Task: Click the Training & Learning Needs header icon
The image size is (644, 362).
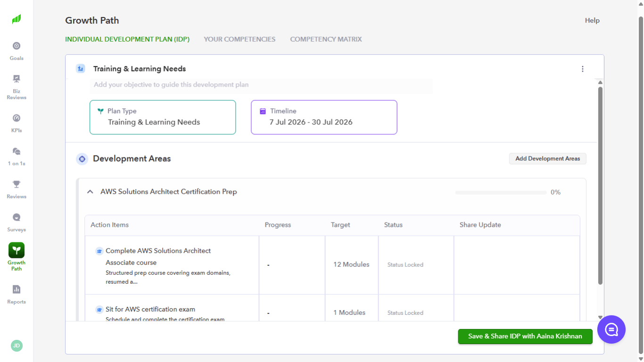Action: [81, 69]
